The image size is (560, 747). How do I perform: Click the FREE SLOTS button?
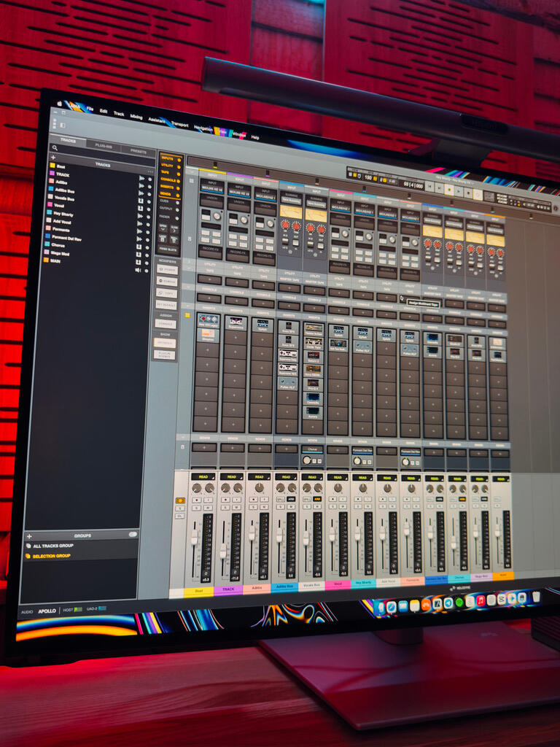[x=168, y=249]
